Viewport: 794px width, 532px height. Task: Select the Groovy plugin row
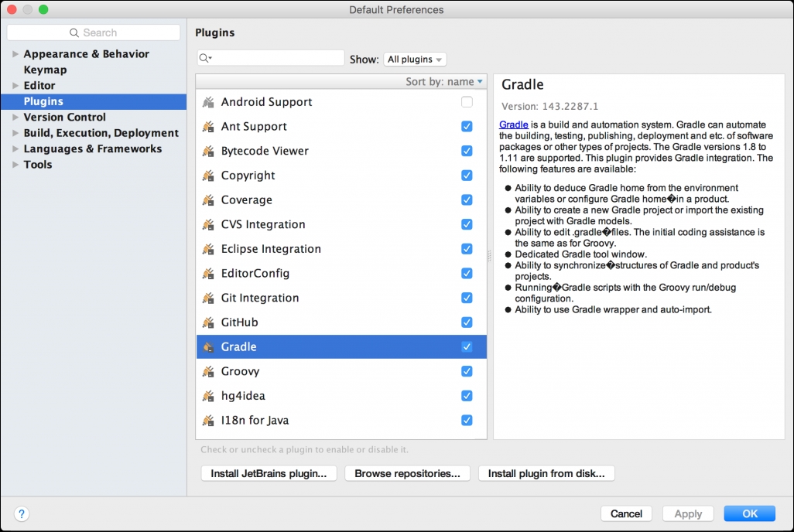click(341, 371)
